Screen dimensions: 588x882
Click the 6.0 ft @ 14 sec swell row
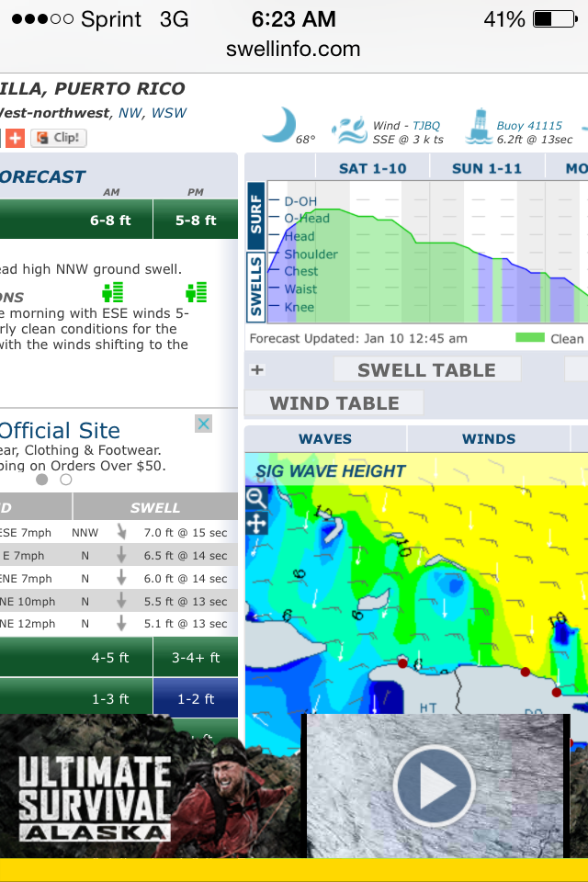tap(119, 578)
